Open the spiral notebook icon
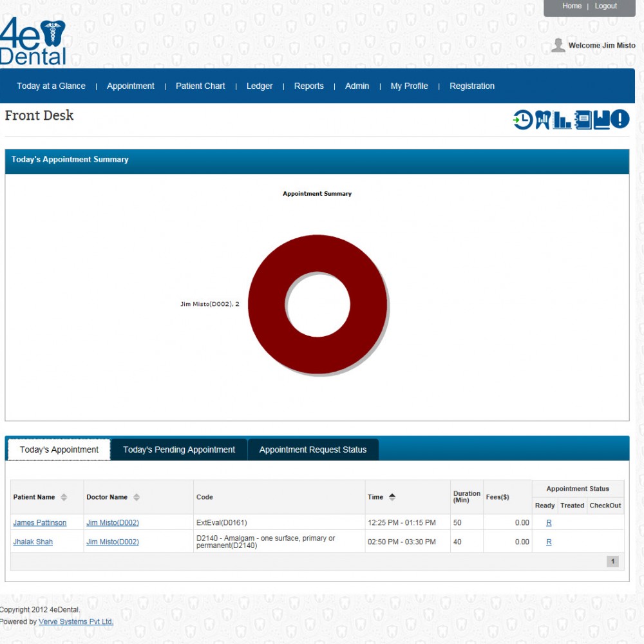The width and height of the screenshot is (644, 644). (x=583, y=120)
